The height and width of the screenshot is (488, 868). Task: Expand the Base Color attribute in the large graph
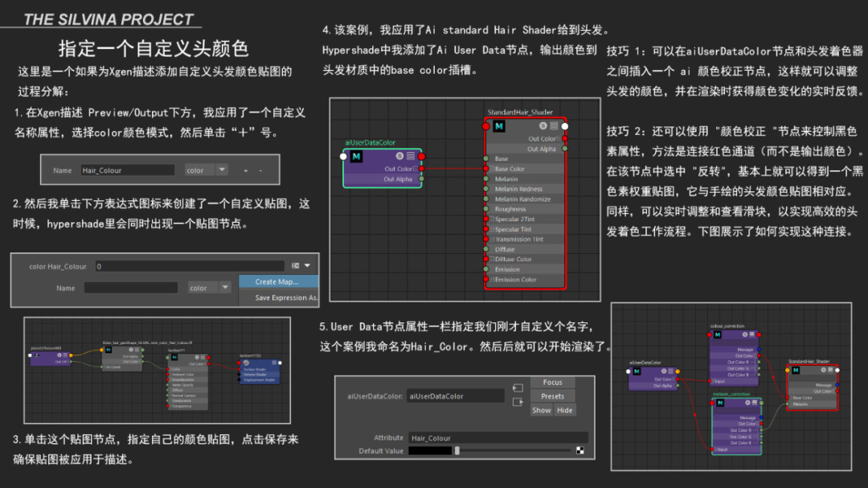pyautogui.click(x=492, y=169)
